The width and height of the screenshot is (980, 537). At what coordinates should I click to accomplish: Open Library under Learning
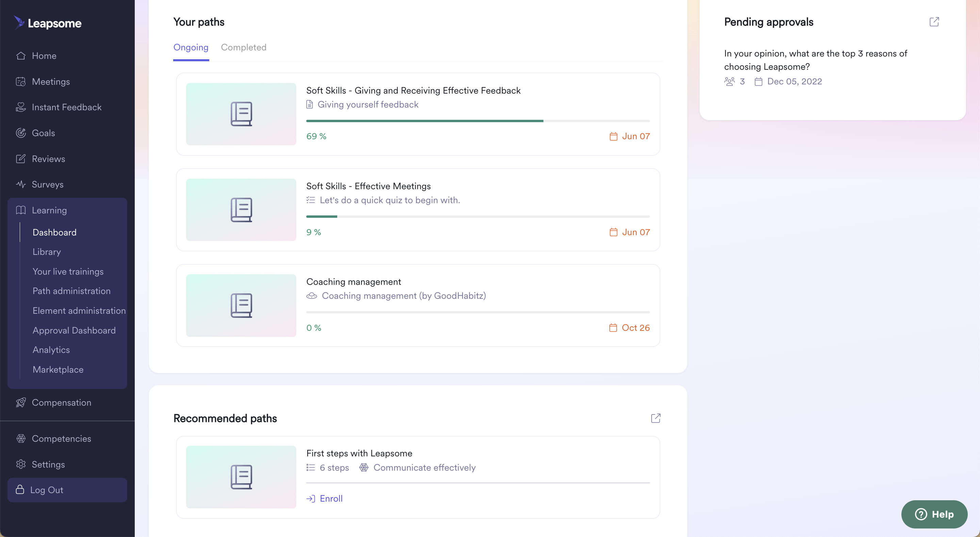46,251
